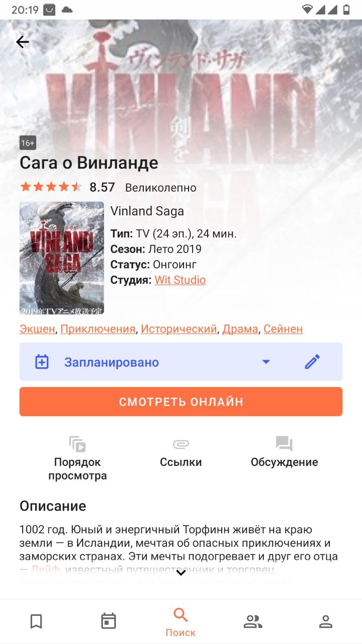Open the Порядок просмотра watch-order icon
This screenshot has width=362, height=644.
(77, 444)
